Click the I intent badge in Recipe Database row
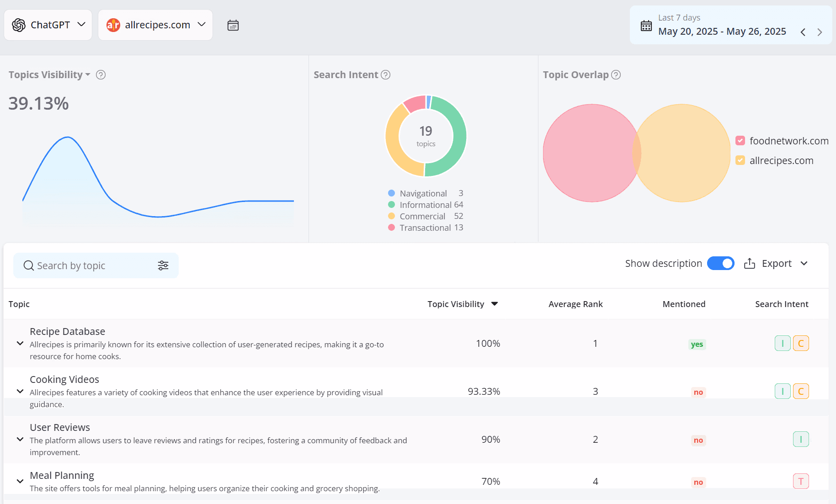836x504 pixels. (x=783, y=343)
